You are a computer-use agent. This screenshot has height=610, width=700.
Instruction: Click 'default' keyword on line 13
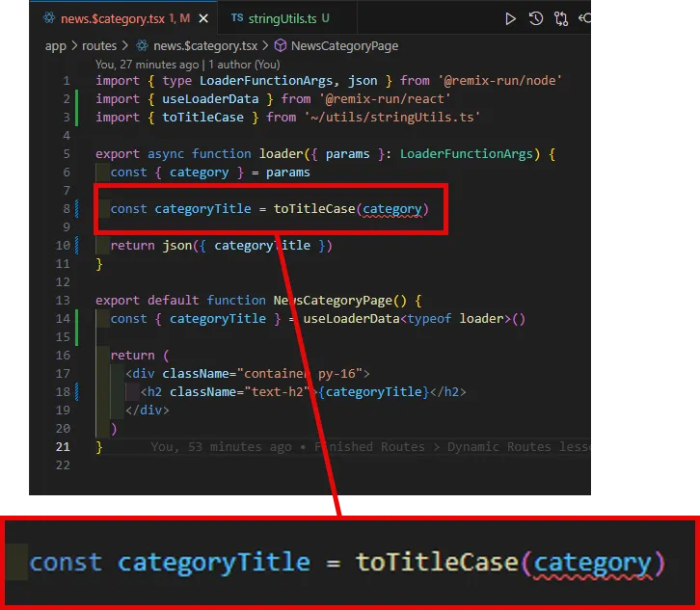point(173,301)
